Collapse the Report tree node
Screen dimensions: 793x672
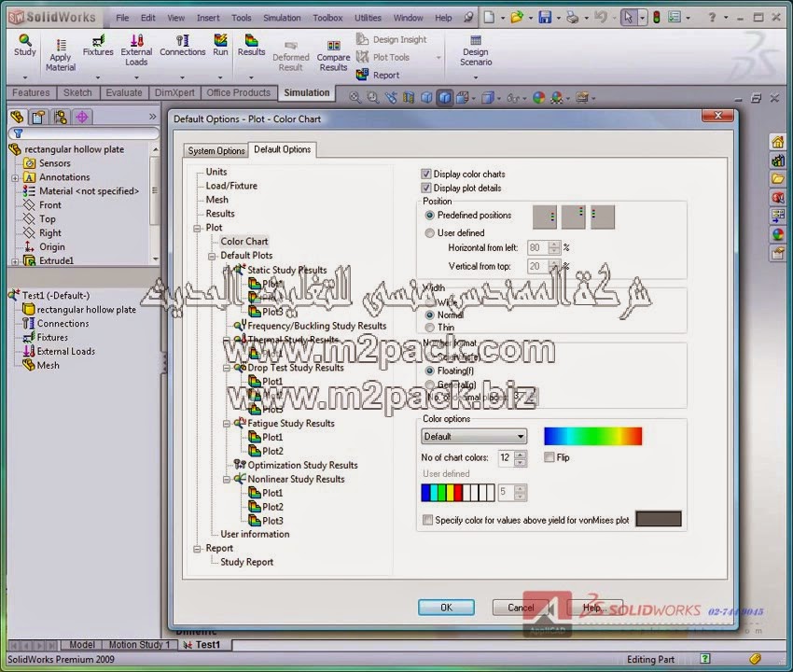197,549
